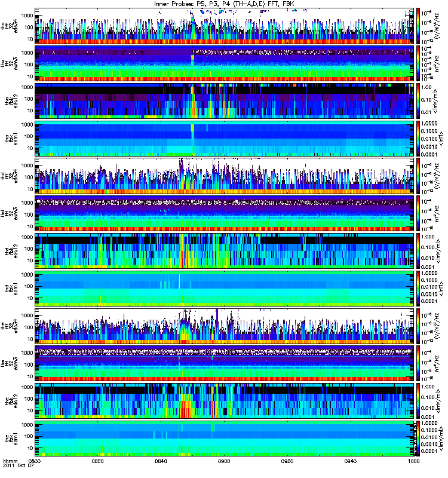The image size is (448, 478).
Task: Click the color bar beside tha fbk edc12 panel
Action: coord(418,101)
